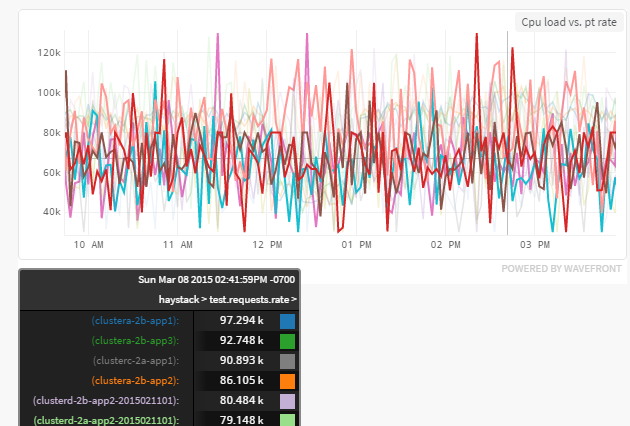Click the haystack > test.requests.rate > header
This screenshot has width=630, height=426.
(x=227, y=300)
